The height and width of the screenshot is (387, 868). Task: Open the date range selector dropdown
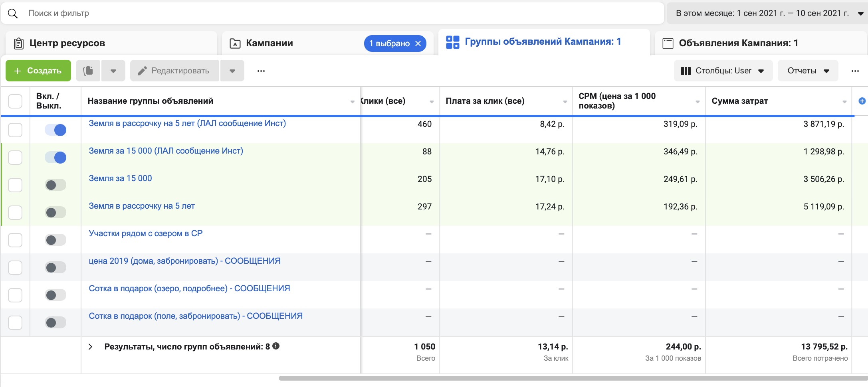pyautogui.click(x=767, y=13)
